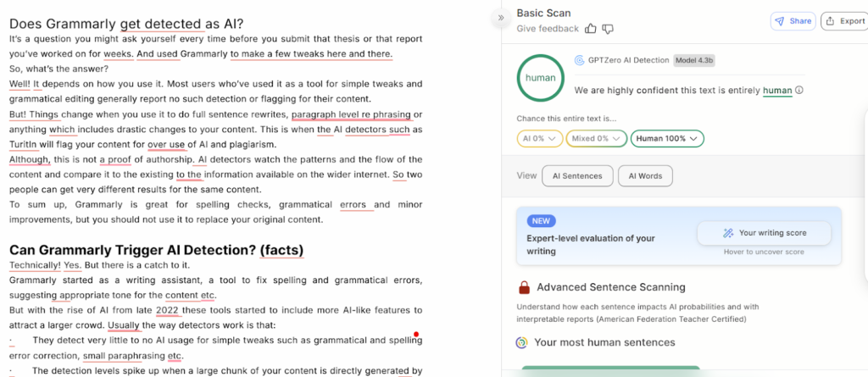Image resolution: width=868 pixels, height=377 pixels.
Task: Switch view to AI Sentences
Action: [x=577, y=176]
